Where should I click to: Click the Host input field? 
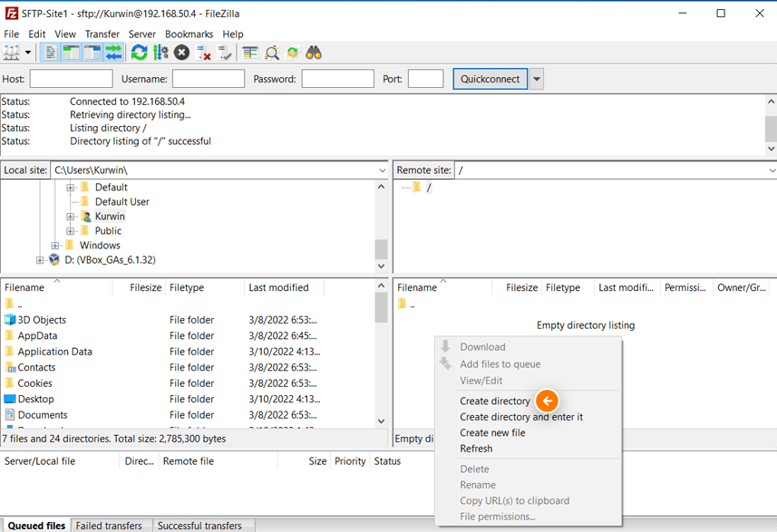[x=71, y=78]
